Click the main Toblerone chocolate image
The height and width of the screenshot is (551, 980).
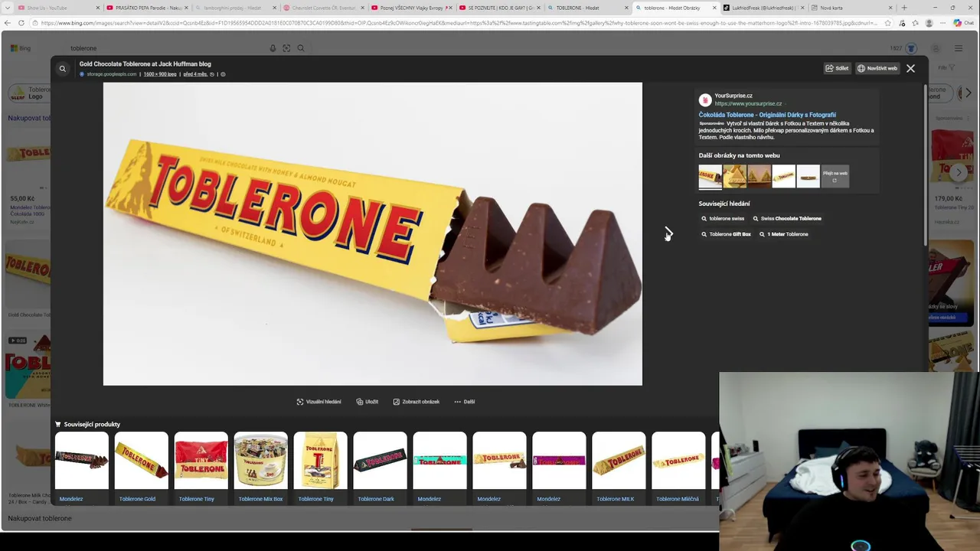(373, 234)
